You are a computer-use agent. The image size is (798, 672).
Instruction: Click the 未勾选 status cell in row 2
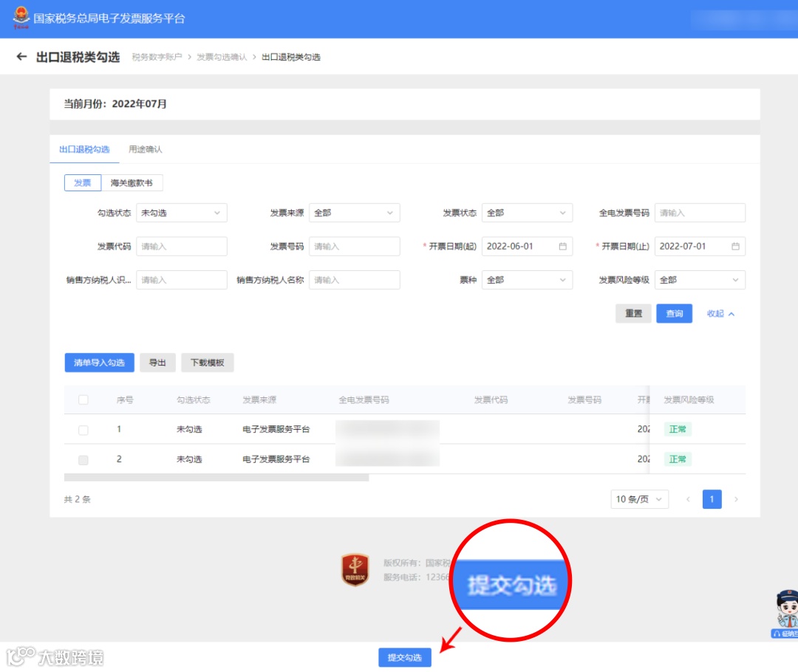pyautogui.click(x=189, y=459)
